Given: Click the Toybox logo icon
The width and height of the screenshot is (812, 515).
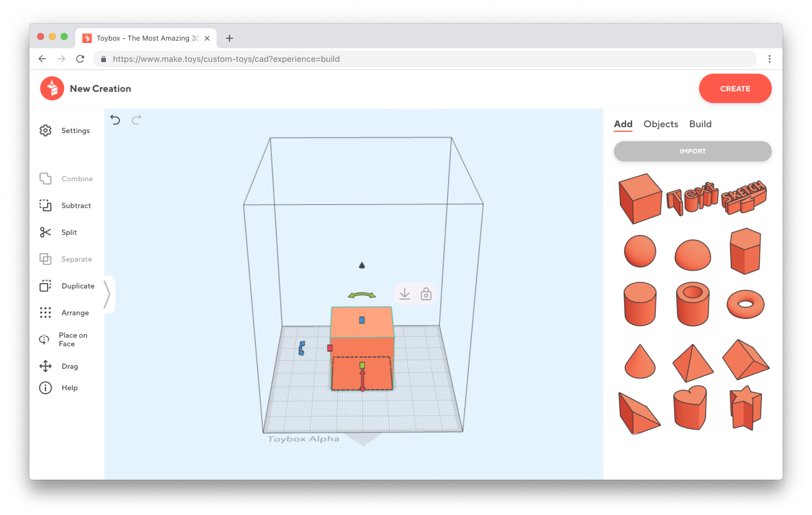Looking at the screenshot, I should point(52,89).
